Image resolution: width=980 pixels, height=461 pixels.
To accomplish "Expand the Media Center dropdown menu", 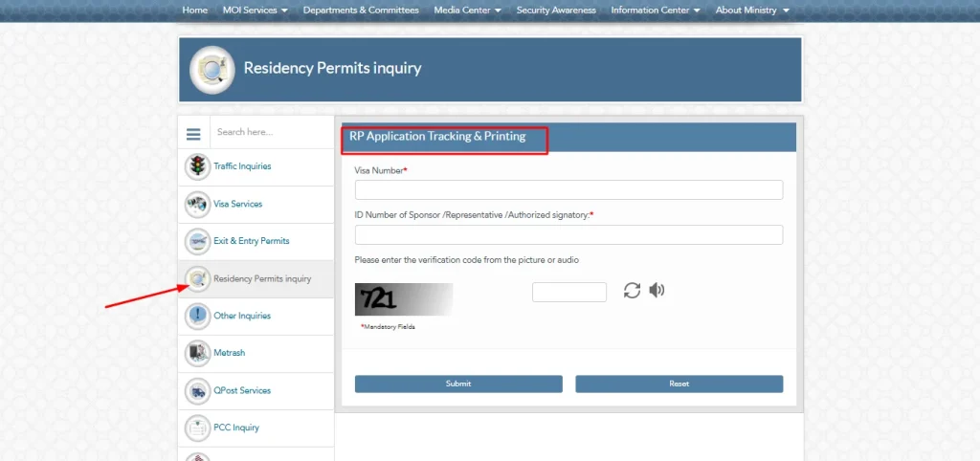I will (x=468, y=11).
